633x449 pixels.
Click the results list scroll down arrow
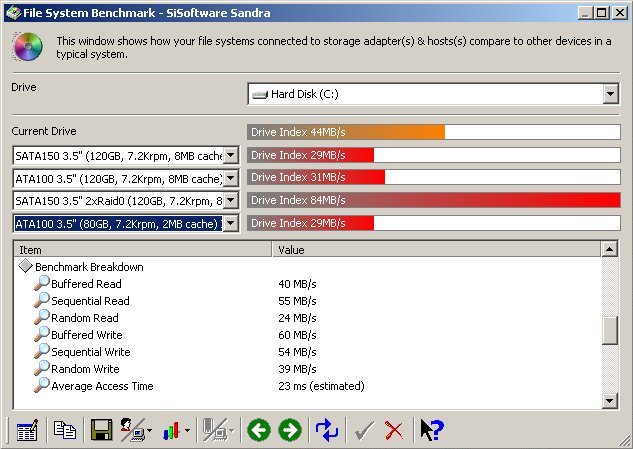point(610,401)
